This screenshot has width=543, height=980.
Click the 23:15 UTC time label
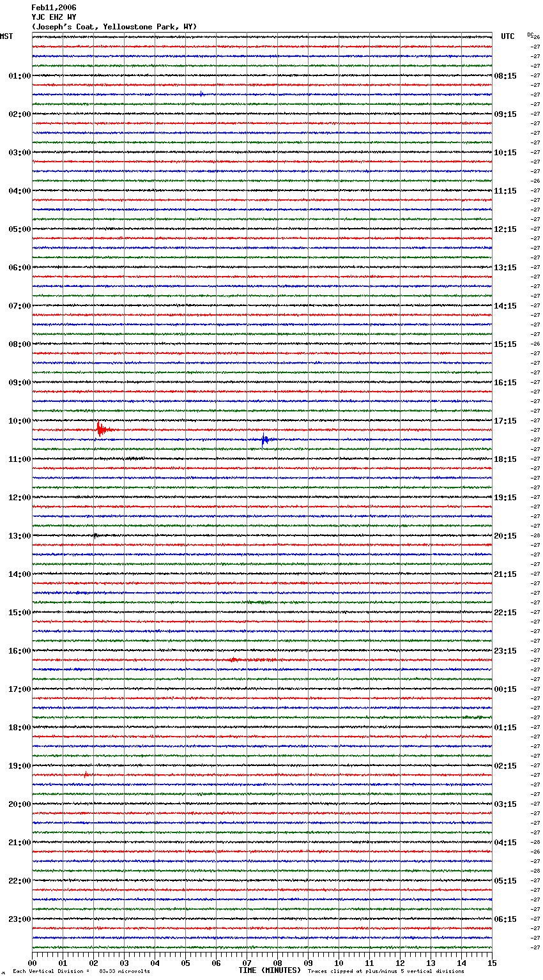[x=505, y=651]
